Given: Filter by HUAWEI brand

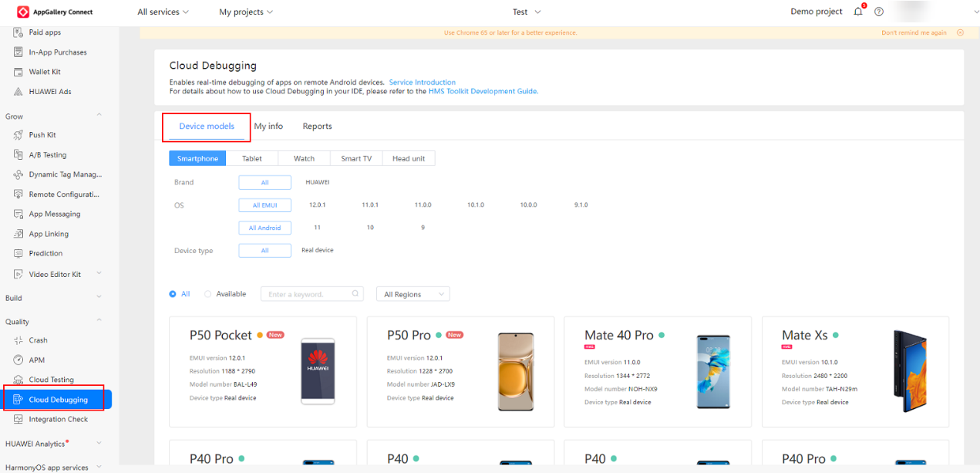Looking at the screenshot, I should click(x=318, y=182).
